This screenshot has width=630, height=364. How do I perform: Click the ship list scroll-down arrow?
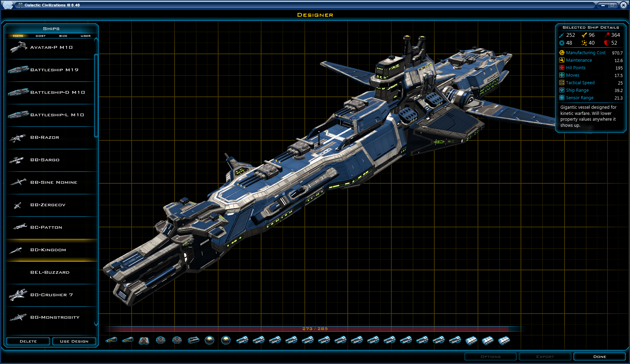click(96, 324)
